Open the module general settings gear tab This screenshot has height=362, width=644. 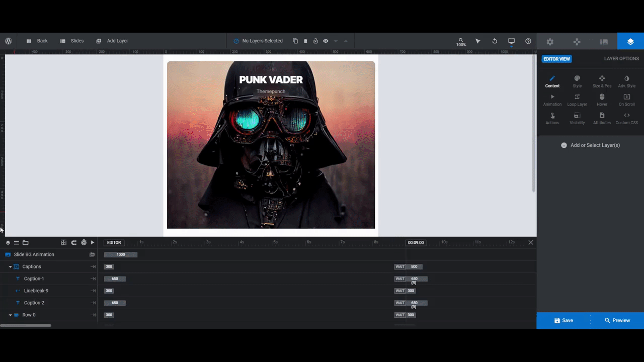point(550,42)
